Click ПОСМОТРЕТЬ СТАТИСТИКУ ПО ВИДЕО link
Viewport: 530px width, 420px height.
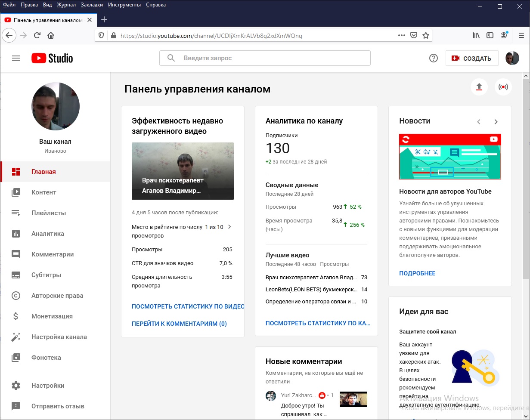[x=188, y=306]
